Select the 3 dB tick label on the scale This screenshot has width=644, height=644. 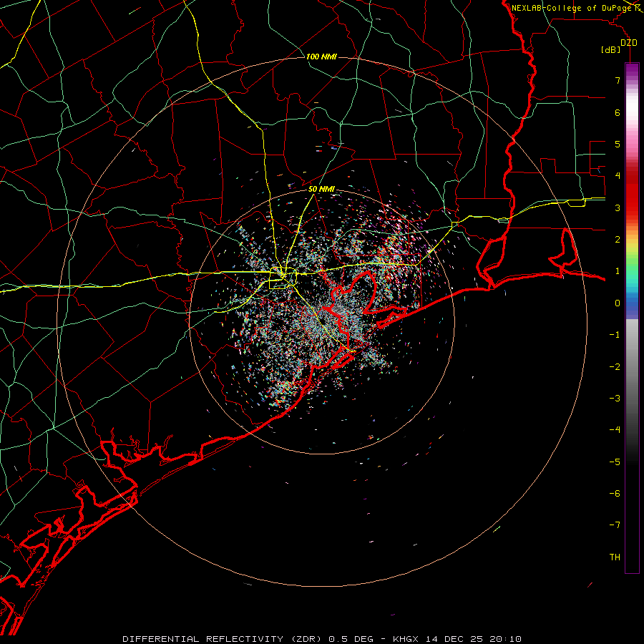point(618,208)
